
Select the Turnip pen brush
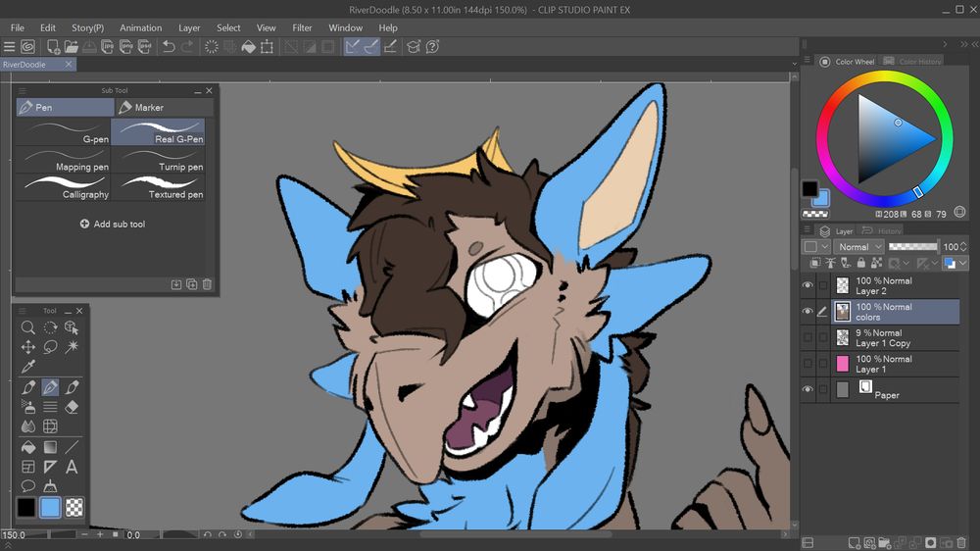tap(159, 160)
